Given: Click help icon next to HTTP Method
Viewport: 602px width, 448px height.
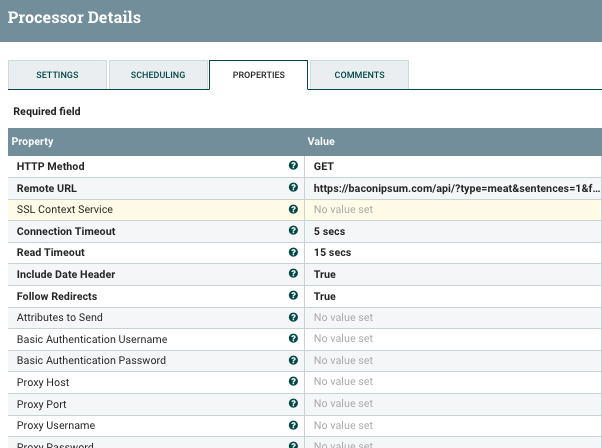Looking at the screenshot, I should tap(293, 166).
